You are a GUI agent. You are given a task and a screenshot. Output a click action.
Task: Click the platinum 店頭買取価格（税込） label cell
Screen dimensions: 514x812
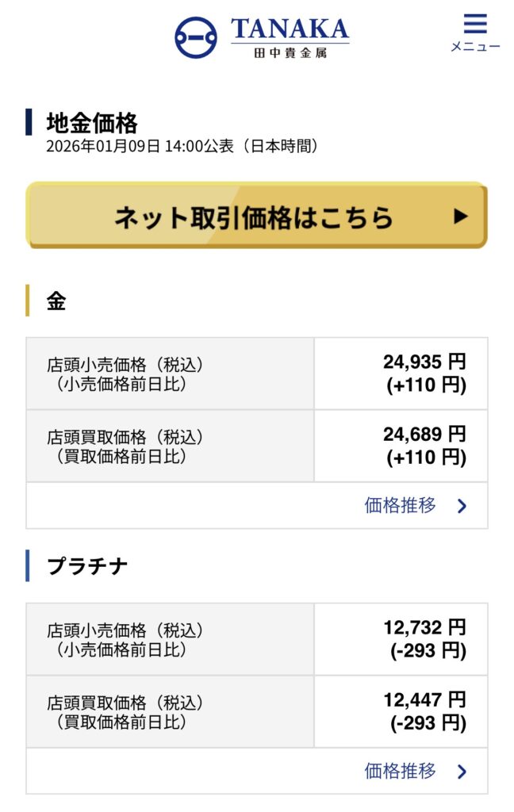[125, 703]
